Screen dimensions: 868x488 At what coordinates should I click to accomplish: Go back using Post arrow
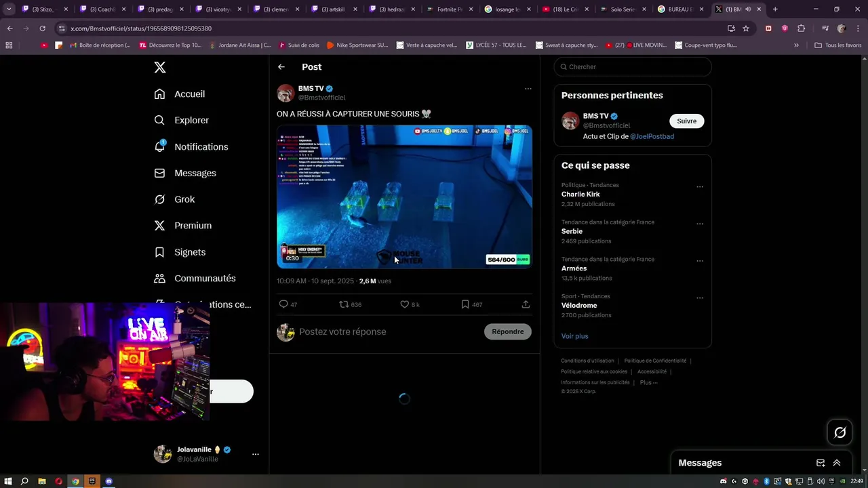tap(281, 67)
